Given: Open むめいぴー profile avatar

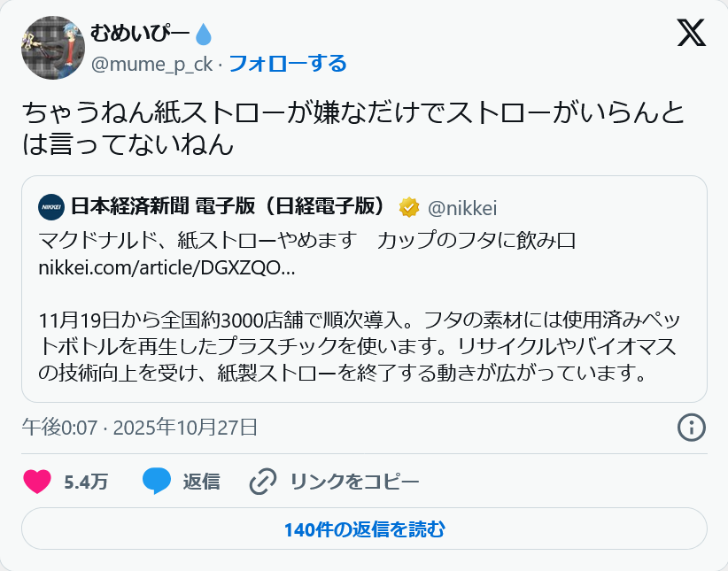Looking at the screenshot, I should pos(53,47).
